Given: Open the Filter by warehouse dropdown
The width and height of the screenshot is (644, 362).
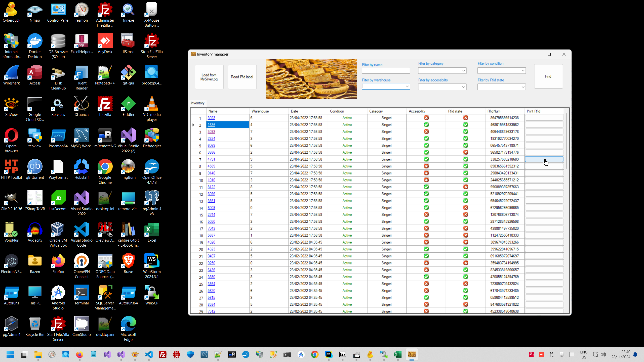Looking at the screenshot, I should pos(407,86).
